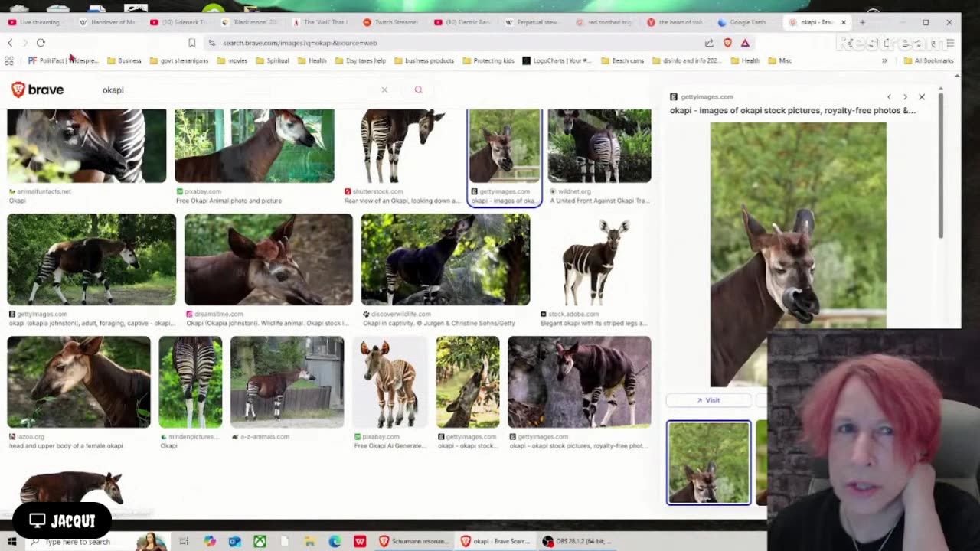Screen dimensions: 980x551
Task: Open File Explorer from the taskbar
Action: click(309, 542)
